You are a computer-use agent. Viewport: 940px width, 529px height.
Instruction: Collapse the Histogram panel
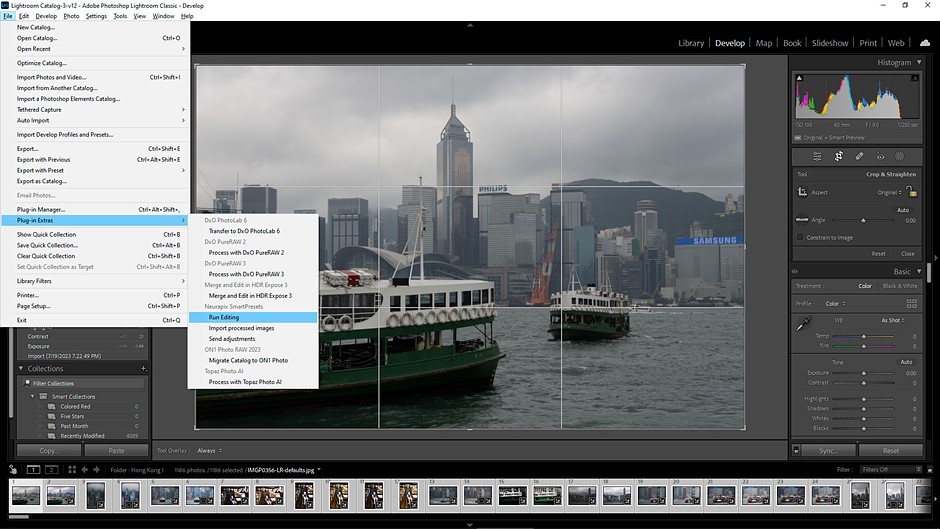[x=919, y=62]
